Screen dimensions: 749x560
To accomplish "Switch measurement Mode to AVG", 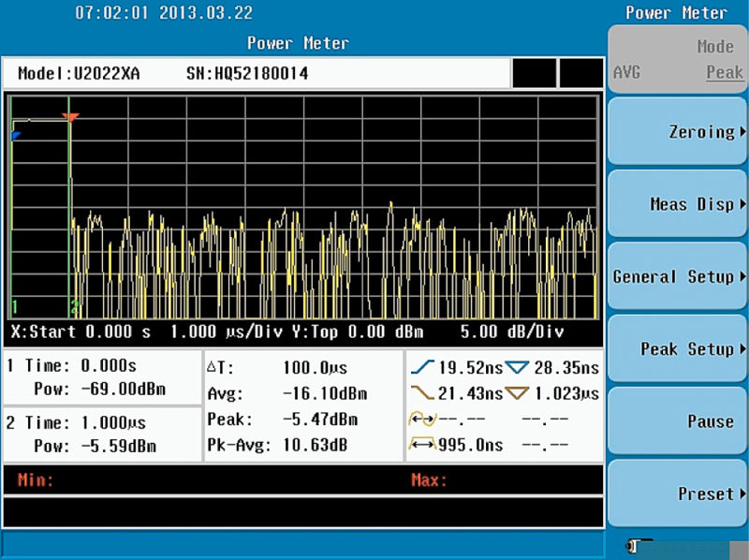I will (628, 72).
